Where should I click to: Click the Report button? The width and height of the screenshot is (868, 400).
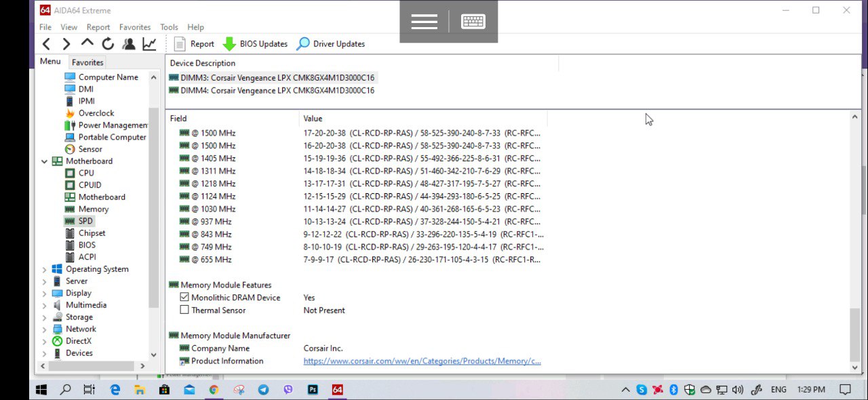click(194, 44)
